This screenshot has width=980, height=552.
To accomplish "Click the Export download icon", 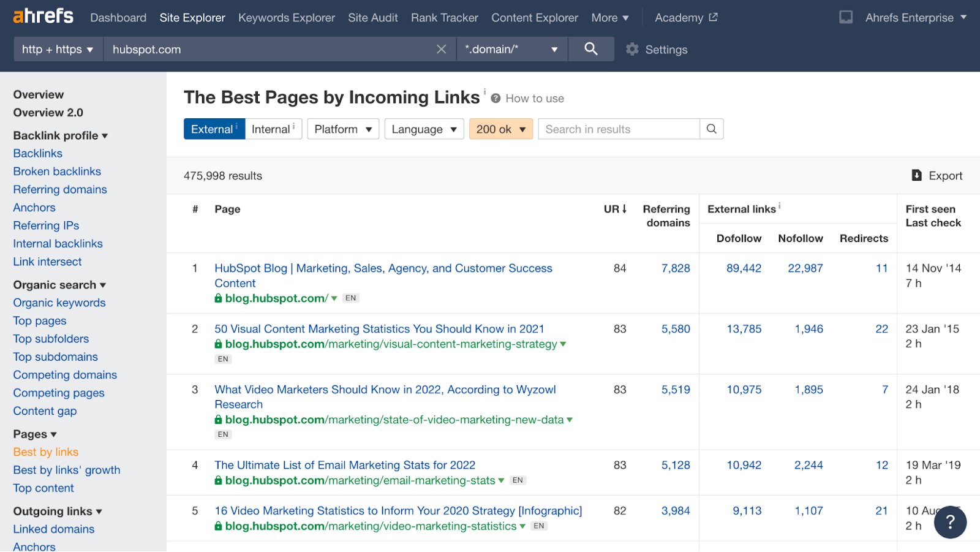I will click(916, 176).
